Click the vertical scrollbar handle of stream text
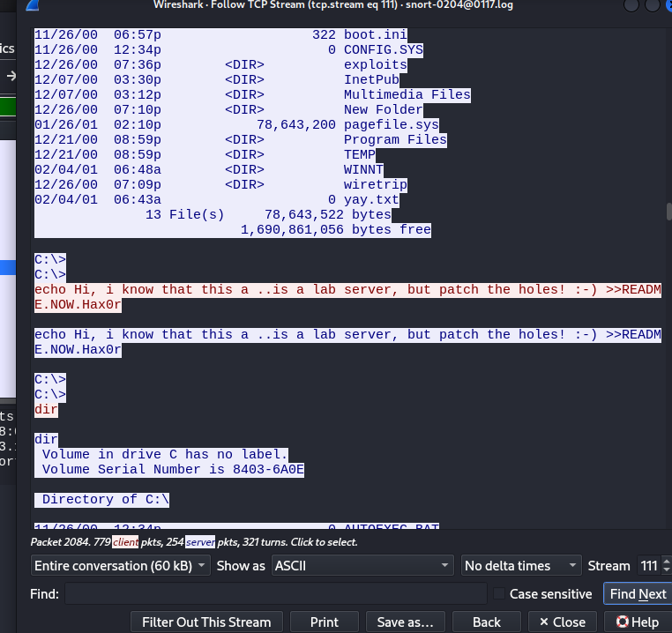Viewport: 672px width, 633px height. [669, 212]
